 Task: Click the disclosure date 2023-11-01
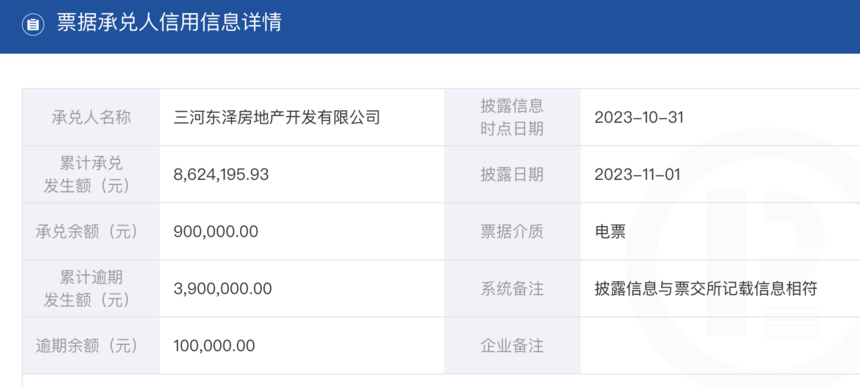[637, 175]
